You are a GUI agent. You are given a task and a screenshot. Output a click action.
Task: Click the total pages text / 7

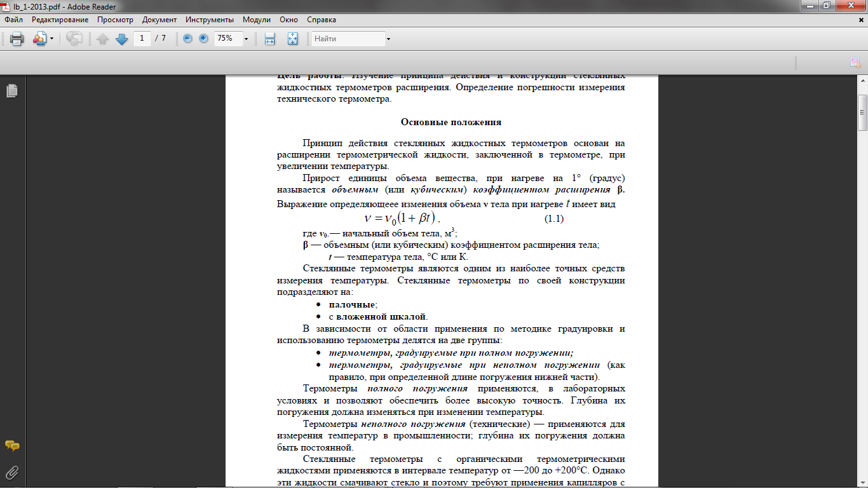[x=160, y=38]
